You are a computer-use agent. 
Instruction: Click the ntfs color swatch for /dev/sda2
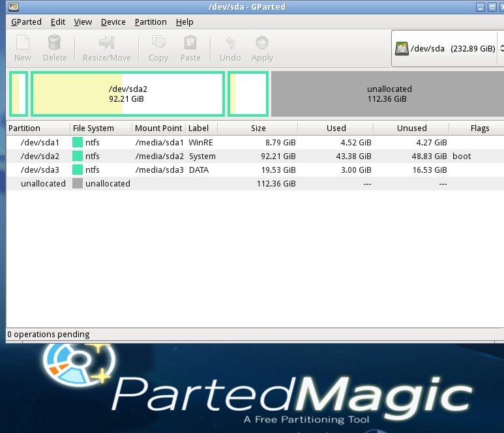pyautogui.click(x=78, y=157)
